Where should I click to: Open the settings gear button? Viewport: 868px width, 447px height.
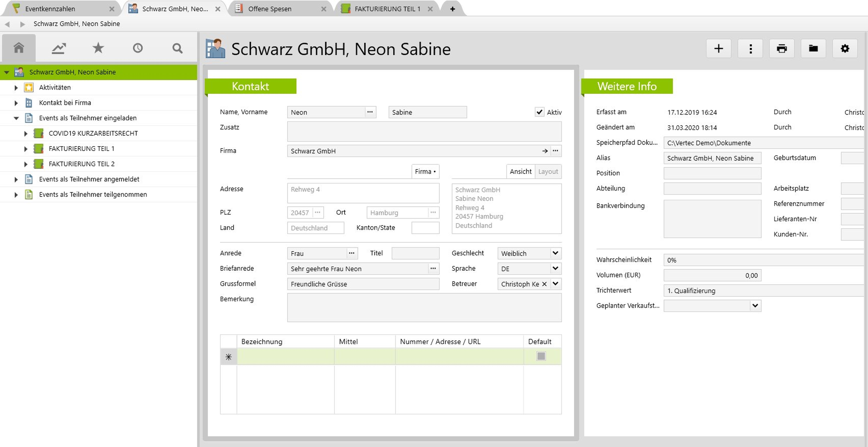[845, 49]
